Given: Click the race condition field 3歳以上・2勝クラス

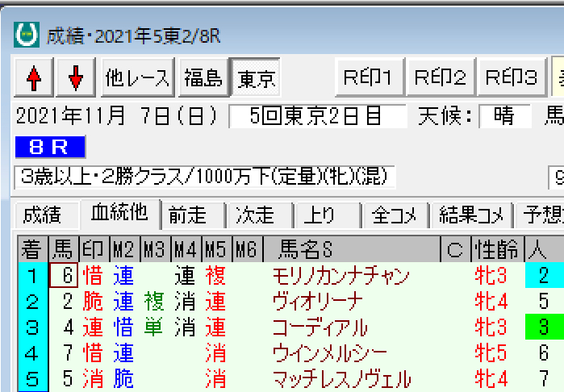Looking at the screenshot, I should point(205,177).
